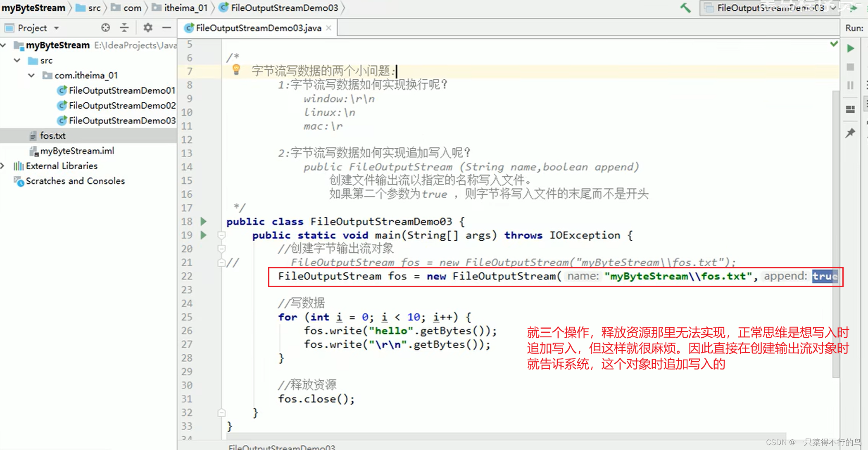Select the FileOutputStreamDemo03.java editor tab
The image size is (868, 450).
[x=258, y=28]
